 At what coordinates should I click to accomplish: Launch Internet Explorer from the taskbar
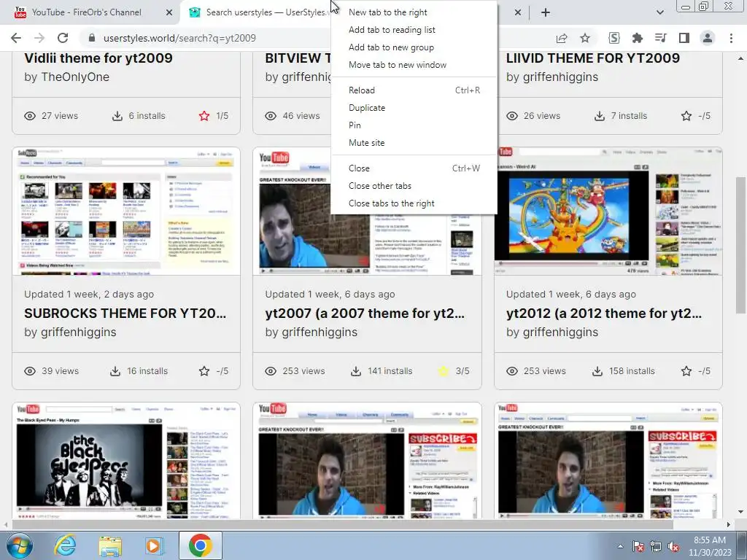pyautogui.click(x=65, y=545)
